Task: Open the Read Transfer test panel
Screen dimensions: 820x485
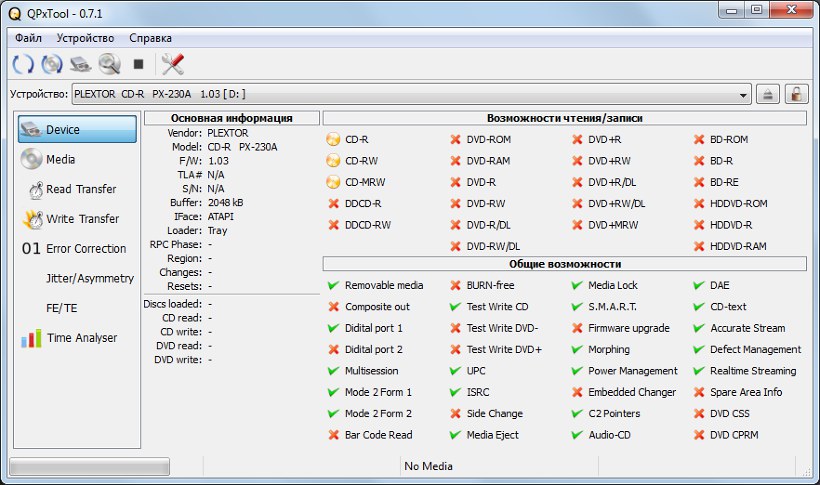Action: pos(78,189)
